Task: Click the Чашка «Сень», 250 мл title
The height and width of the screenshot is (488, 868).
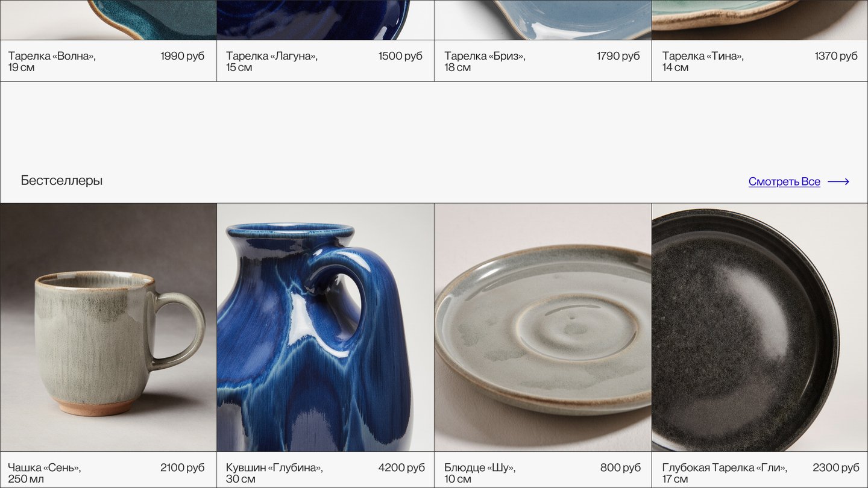Action: coord(45,473)
